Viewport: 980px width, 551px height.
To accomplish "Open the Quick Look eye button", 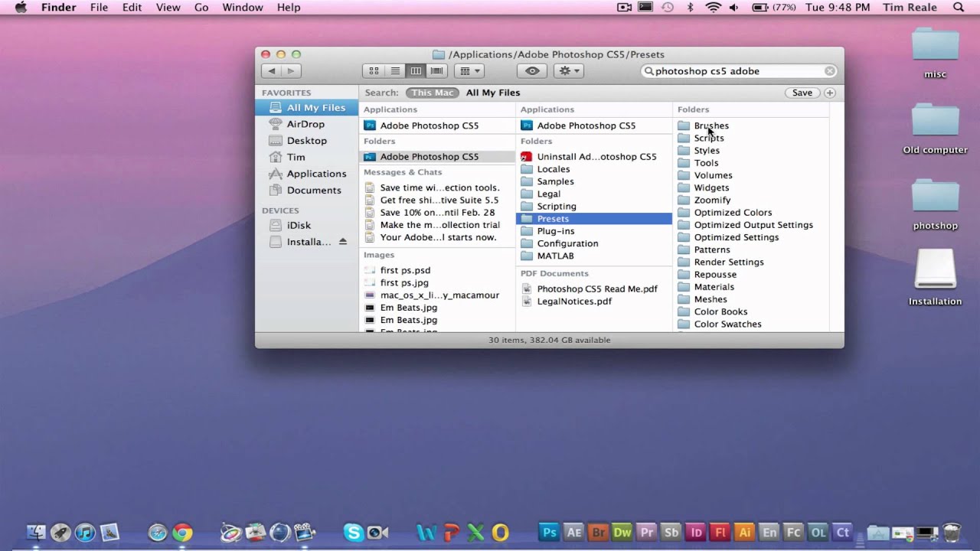I will click(532, 70).
